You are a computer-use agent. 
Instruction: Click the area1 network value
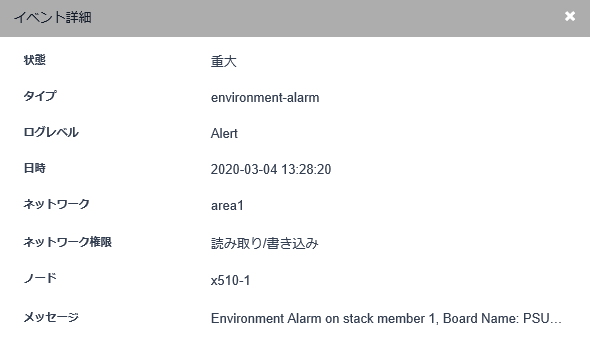click(x=227, y=205)
